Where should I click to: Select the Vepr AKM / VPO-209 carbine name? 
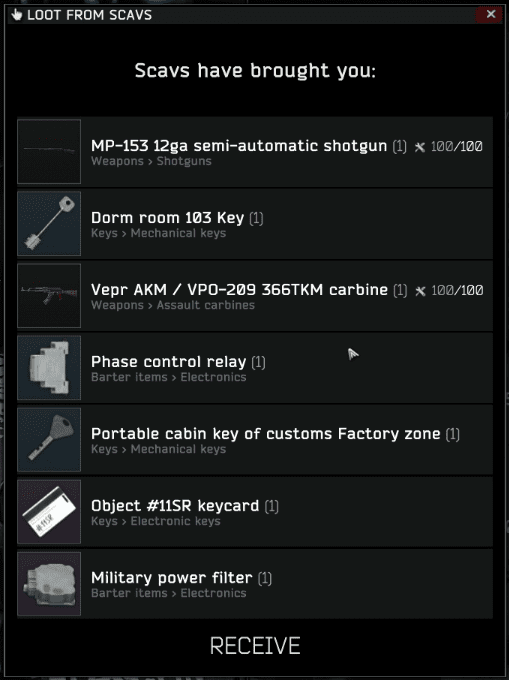click(x=239, y=290)
